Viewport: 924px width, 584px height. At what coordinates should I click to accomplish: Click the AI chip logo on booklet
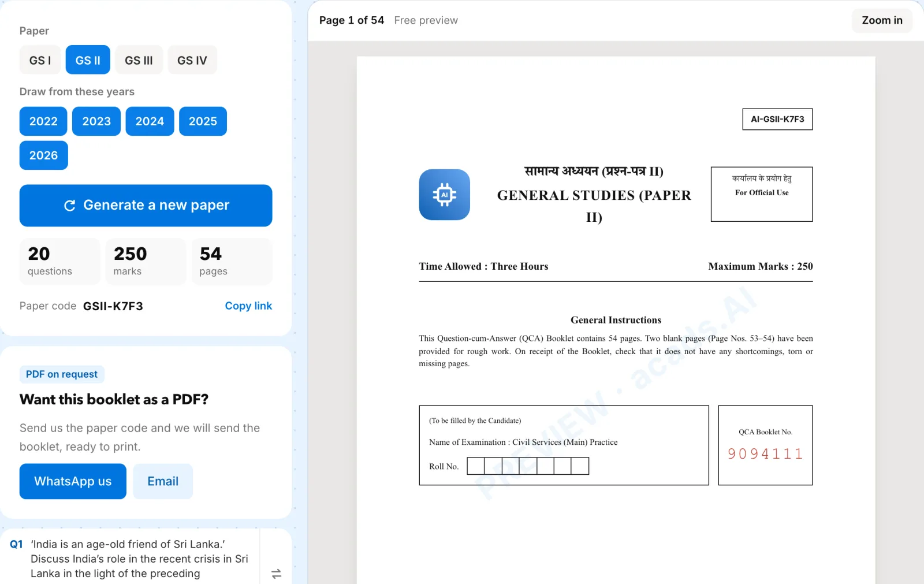click(444, 195)
